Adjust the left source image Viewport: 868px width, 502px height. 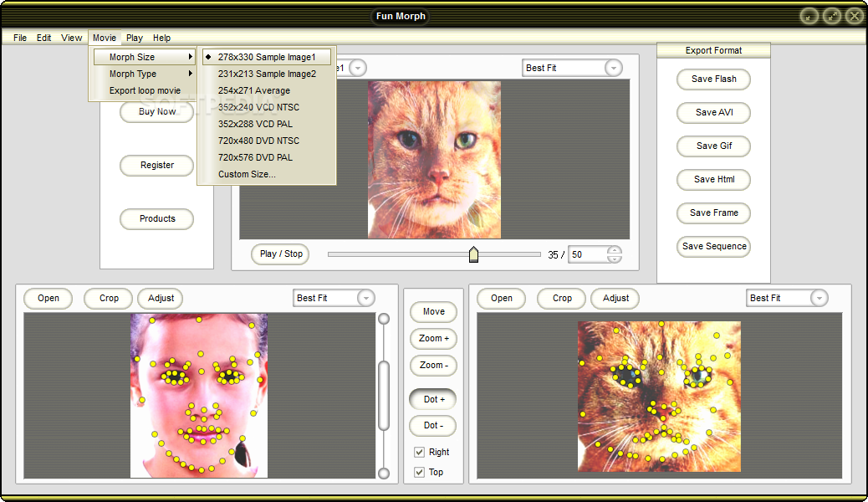(x=161, y=298)
